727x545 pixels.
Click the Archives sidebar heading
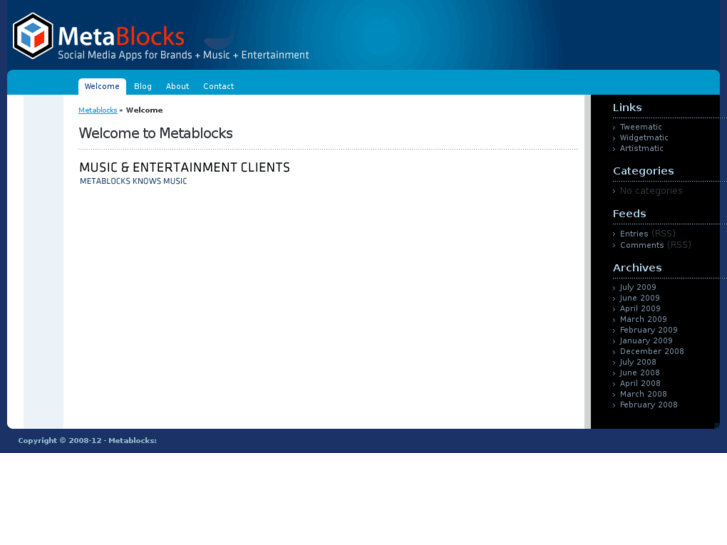[637, 268]
